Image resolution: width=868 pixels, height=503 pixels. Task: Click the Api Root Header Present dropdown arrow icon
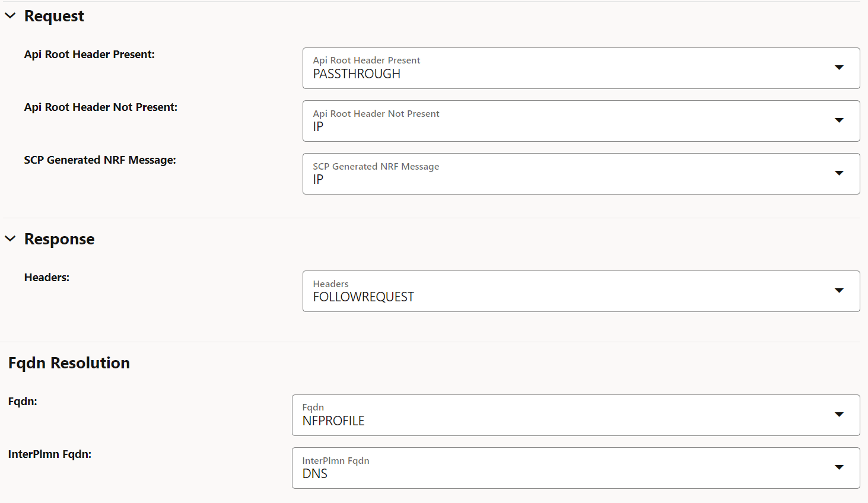tap(839, 68)
